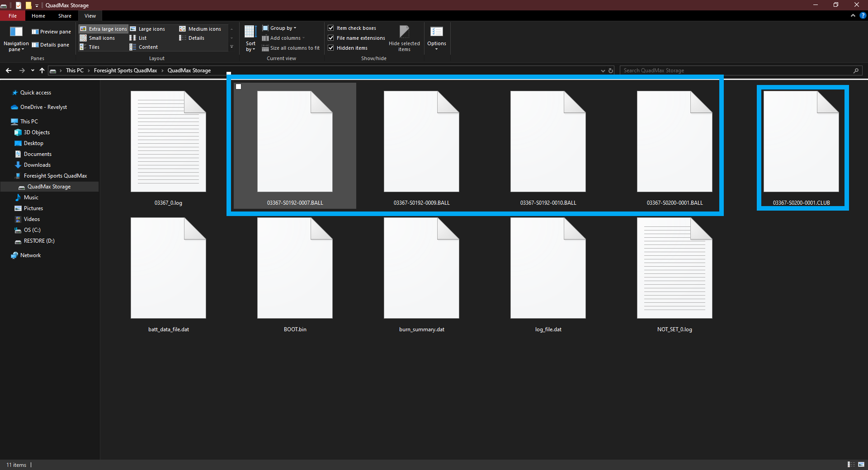Open the File menu
The height and width of the screenshot is (470, 868).
pos(13,16)
